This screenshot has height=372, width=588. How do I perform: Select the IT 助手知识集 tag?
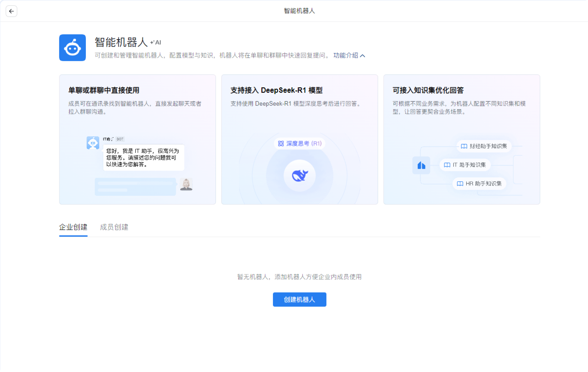(x=465, y=165)
